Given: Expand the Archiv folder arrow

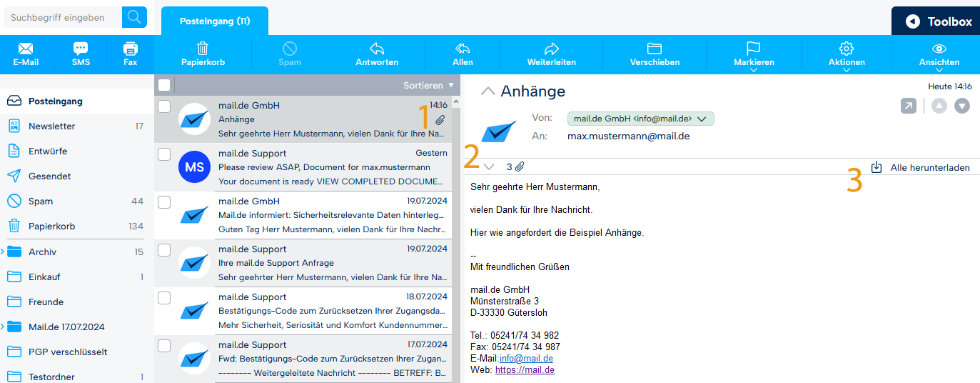Looking at the screenshot, I should [3, 252].
